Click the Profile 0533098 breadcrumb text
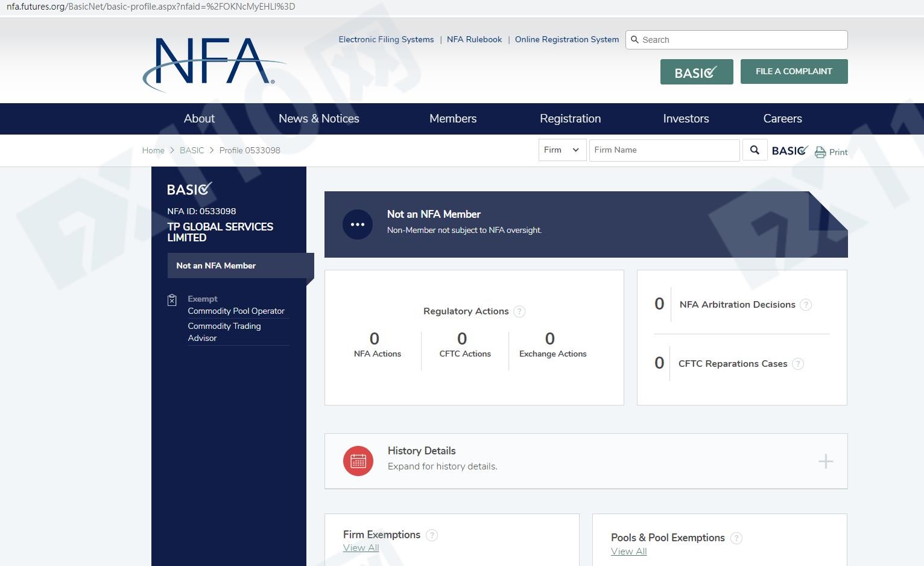The height and width of the screenshot is (566, 924). 250,150
